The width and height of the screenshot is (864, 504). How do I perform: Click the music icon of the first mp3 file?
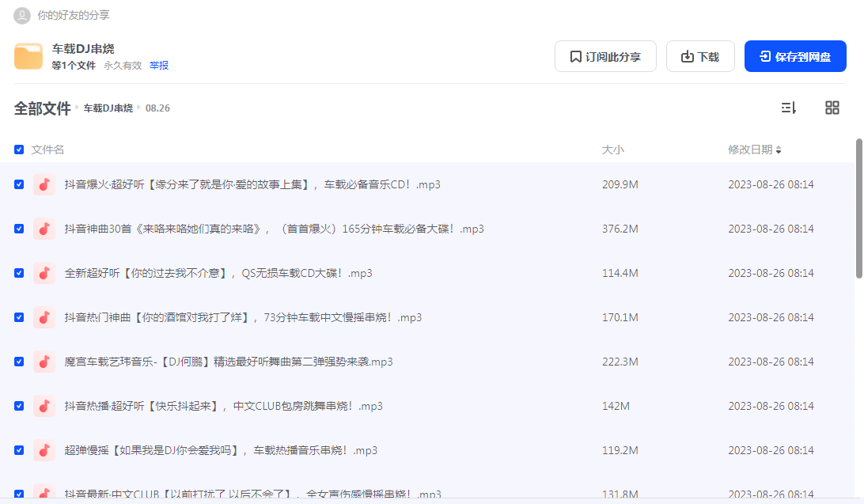44,184
